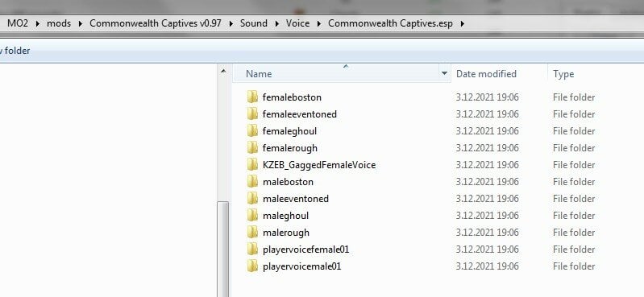
Task: Click the femaleghoul folder icon
Action: coord(252,131)
